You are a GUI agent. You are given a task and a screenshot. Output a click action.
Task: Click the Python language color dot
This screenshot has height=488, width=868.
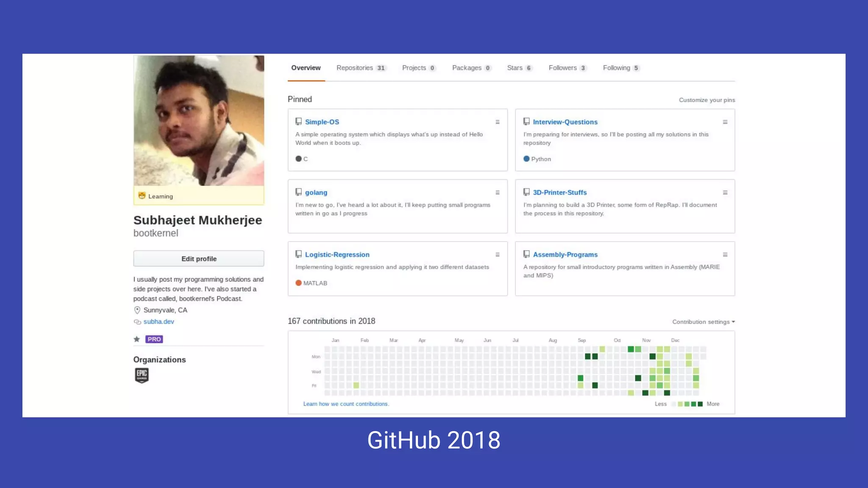(526, 159)
